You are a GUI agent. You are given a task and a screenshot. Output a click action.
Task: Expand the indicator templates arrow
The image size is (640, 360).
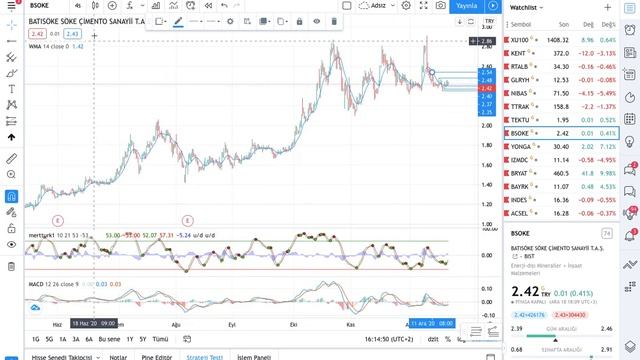click(x=142, y=6)
